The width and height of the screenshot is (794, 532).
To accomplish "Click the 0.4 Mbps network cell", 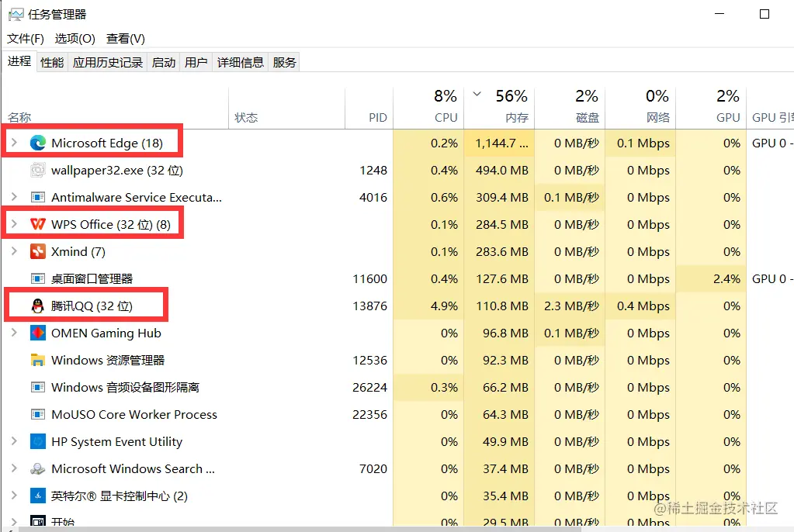I will (640, 306).
